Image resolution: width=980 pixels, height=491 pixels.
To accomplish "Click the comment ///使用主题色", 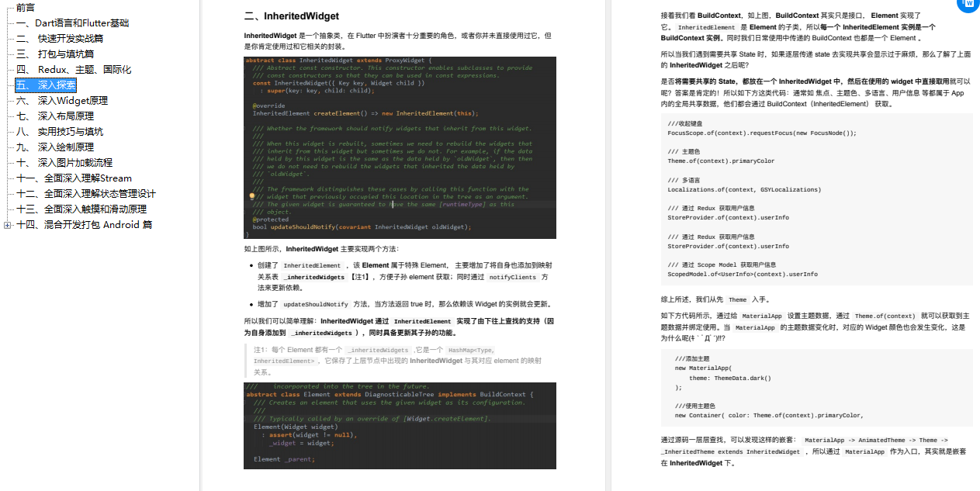I will pyautogui.click(x=695, y=406).
